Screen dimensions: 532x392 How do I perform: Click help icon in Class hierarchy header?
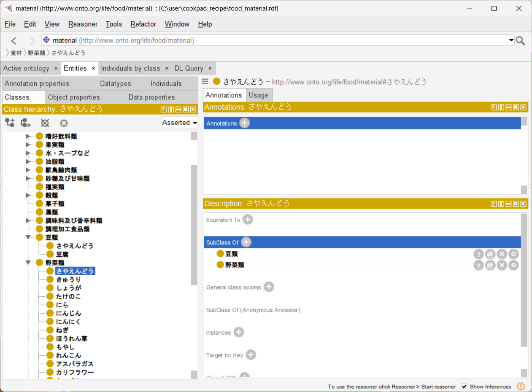pyautogui.click(x=164, y=110)
